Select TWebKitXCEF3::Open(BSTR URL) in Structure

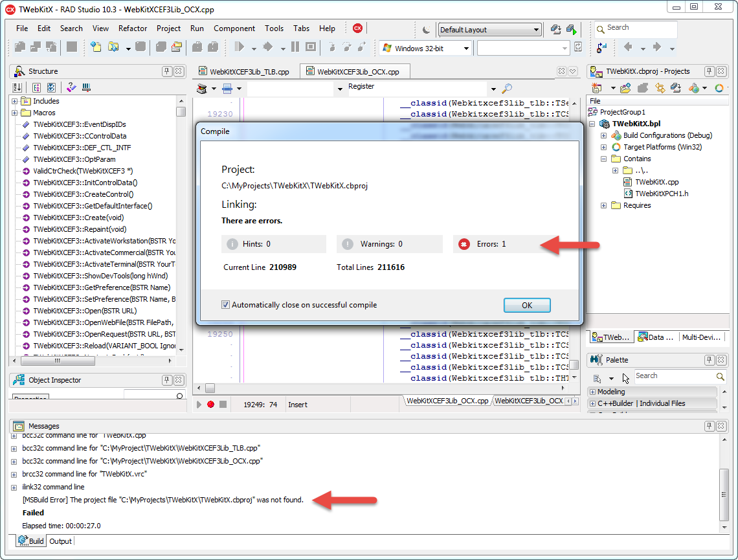coord(85,311)
